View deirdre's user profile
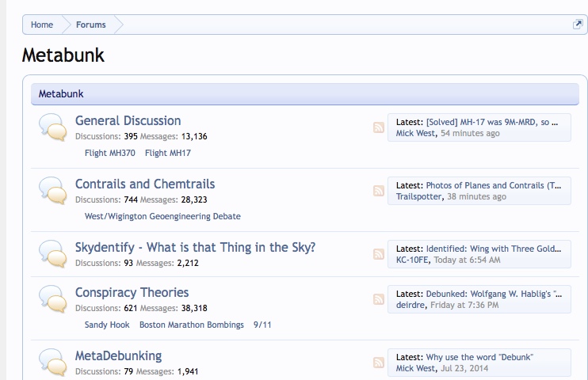Image resolution: width=588 pixels, height=380 pixels. tap(410, 305)
